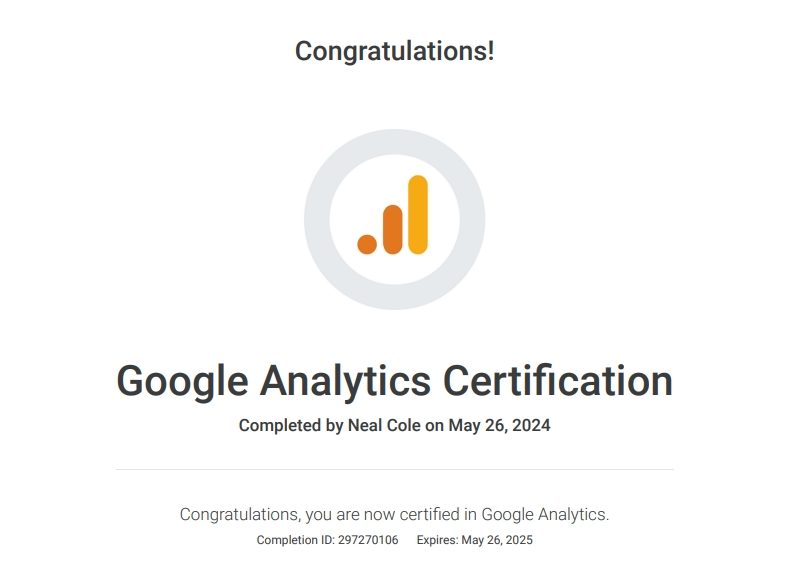
Task: Click the word Analytics in the title
Action: [x=345, y=382]
